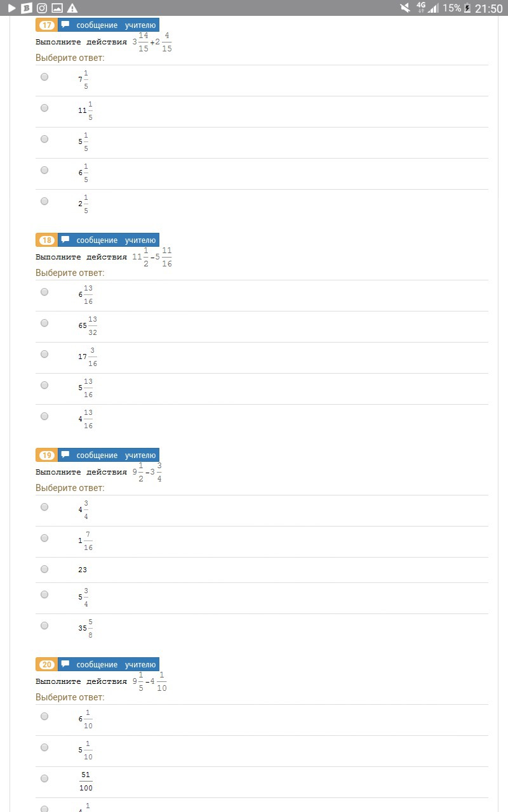Tap the battery status icon
Viewport: 508px width, 812px height.
[x=468, y=8]
